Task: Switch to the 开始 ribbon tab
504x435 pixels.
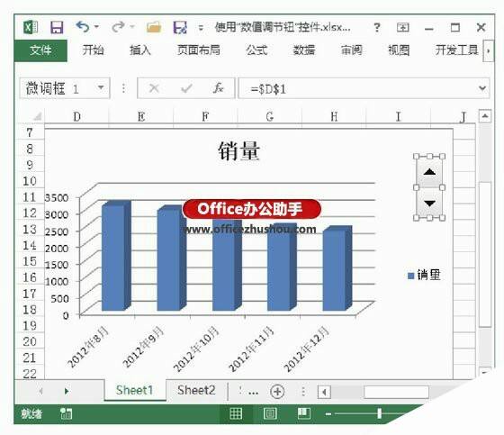Action: (93, 50)
